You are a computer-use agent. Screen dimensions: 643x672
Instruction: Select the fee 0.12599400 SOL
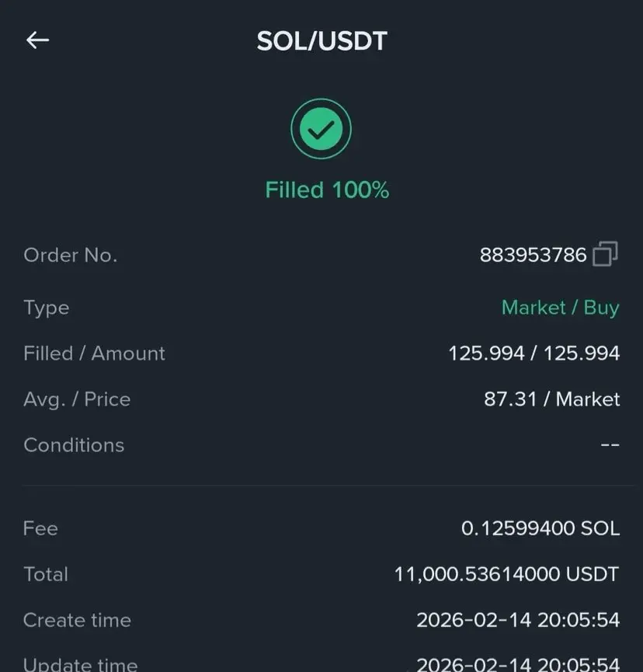click(540, 528)
